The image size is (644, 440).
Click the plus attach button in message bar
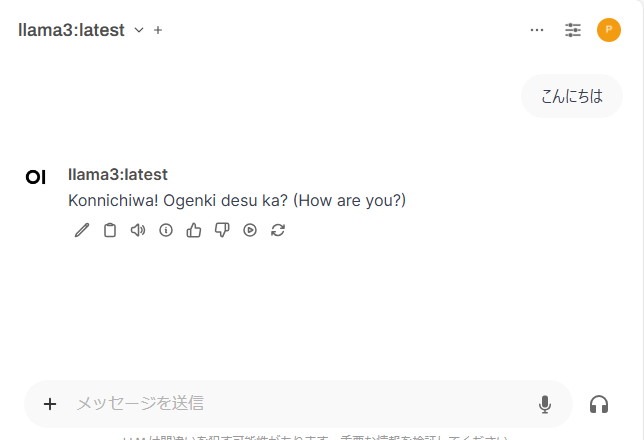click(x=50, y=404)
